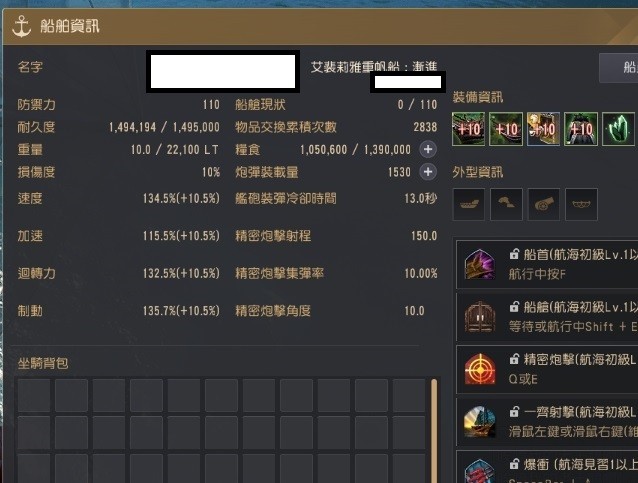This screenshot has width=638, height=483.
Task: Select the last appearance slot icon
Action: point(581,204)
